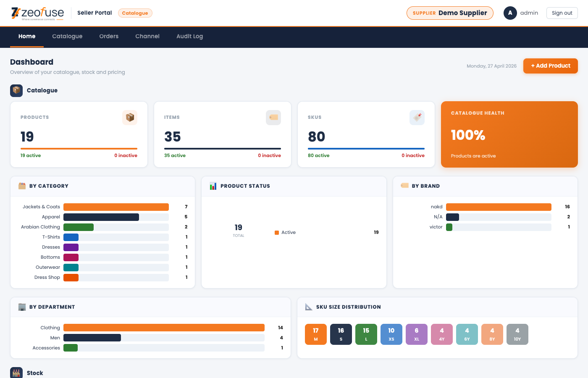Open the Catalogue navigation tab

pos(67,37)
